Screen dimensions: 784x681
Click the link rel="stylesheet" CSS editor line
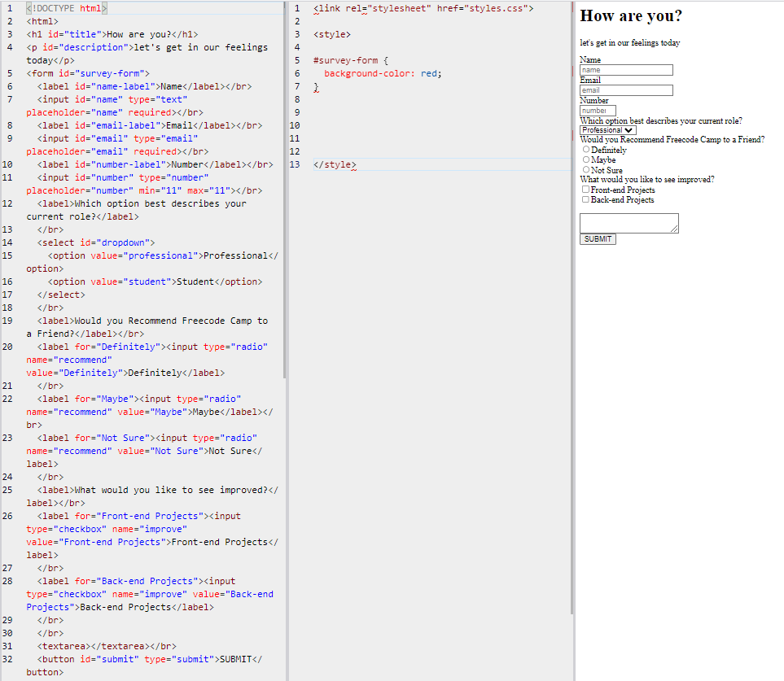pos(423,8)
